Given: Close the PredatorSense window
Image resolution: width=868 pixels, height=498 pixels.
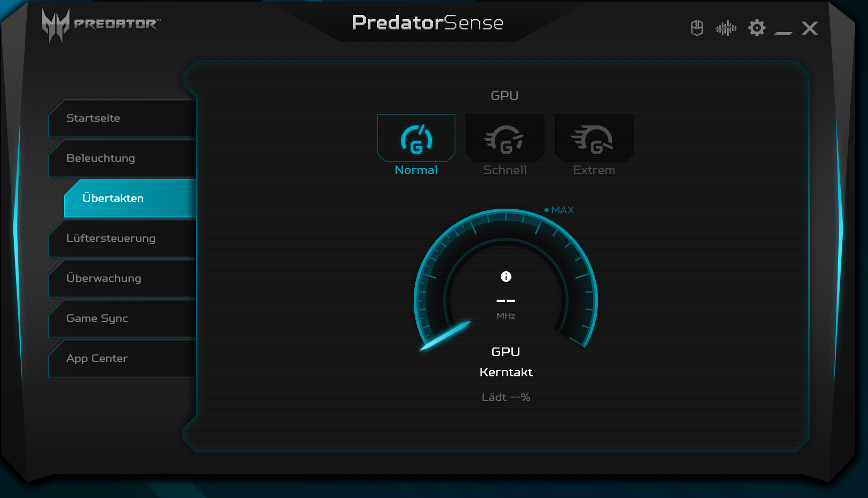Looking at the screenshot, I should pyautogui.click(x=810, y=28).
